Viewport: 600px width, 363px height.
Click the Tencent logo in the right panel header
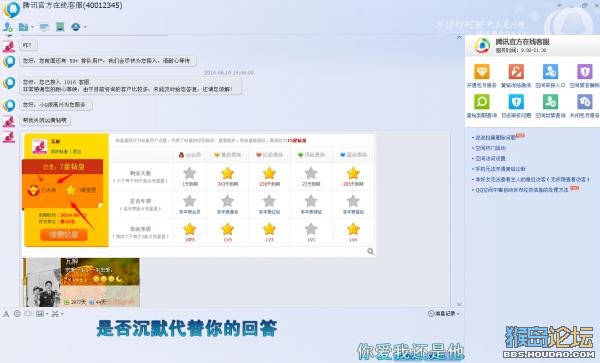(482, 46)
